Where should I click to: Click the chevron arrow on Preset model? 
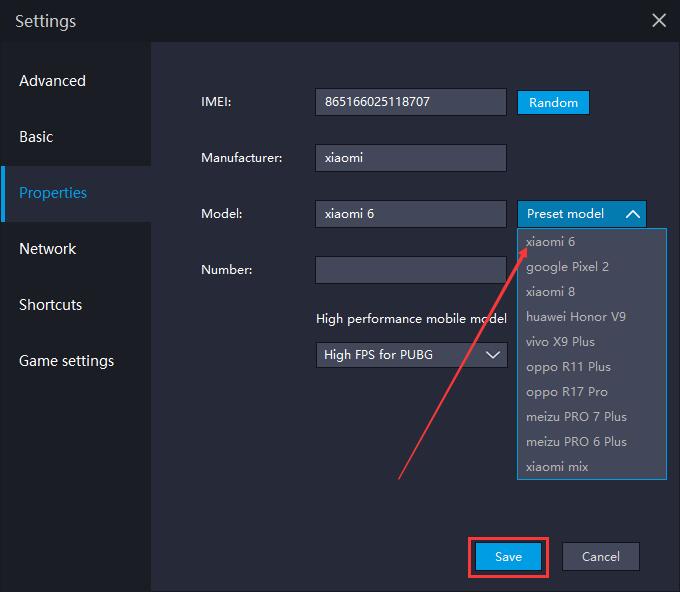(x=633, y=214)
